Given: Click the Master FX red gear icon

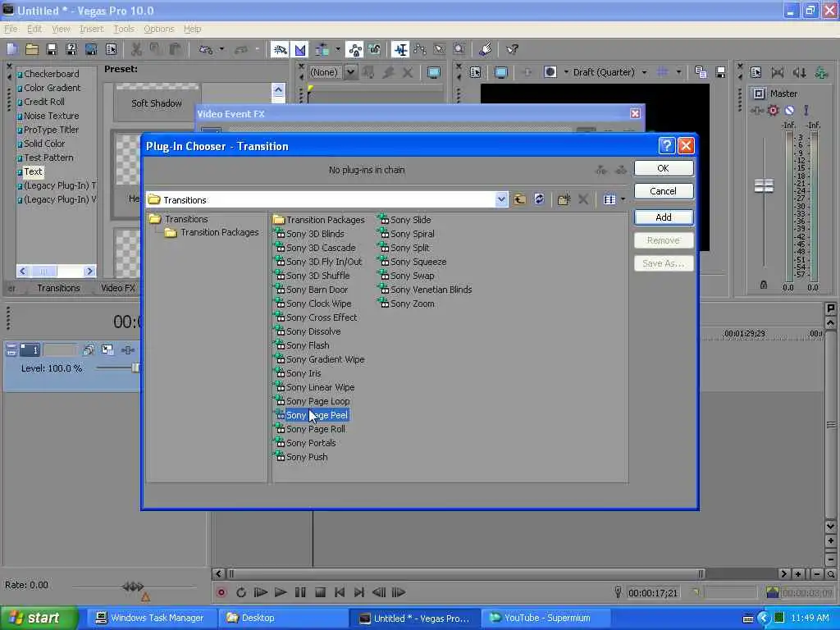Looking at the screenshot, I should click(x=773, y=111).
